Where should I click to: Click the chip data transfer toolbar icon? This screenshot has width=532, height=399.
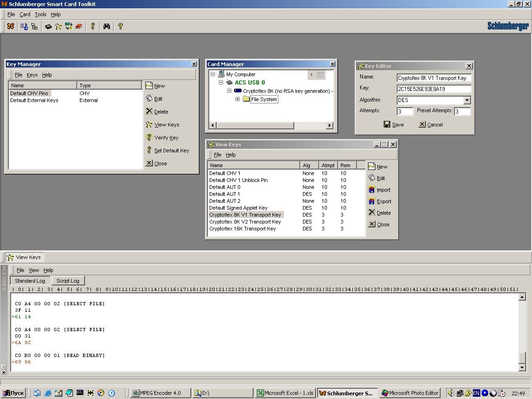click(x=69, y=26)
